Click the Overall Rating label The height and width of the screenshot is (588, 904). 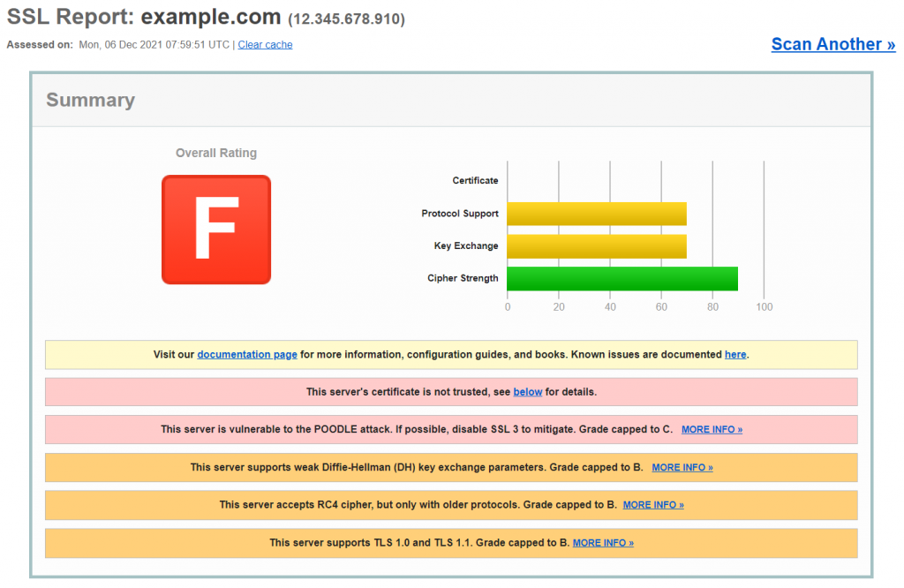point(216,153)
